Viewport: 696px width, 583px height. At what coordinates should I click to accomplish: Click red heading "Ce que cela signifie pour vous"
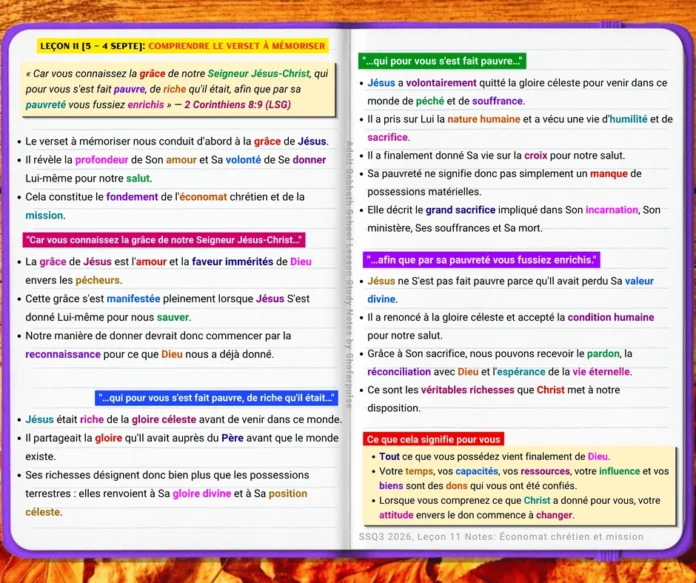[433, 440]
